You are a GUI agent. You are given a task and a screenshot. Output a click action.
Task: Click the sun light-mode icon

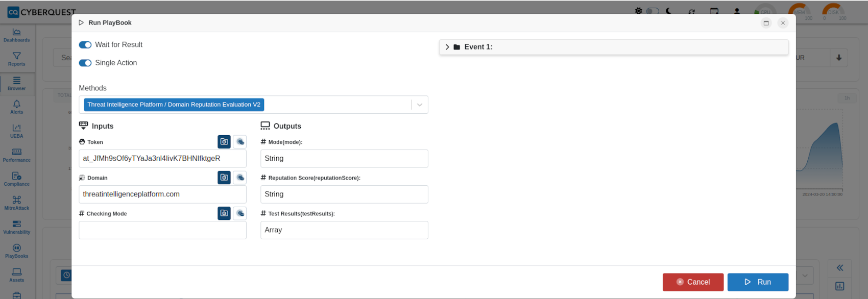coord(638,11)
